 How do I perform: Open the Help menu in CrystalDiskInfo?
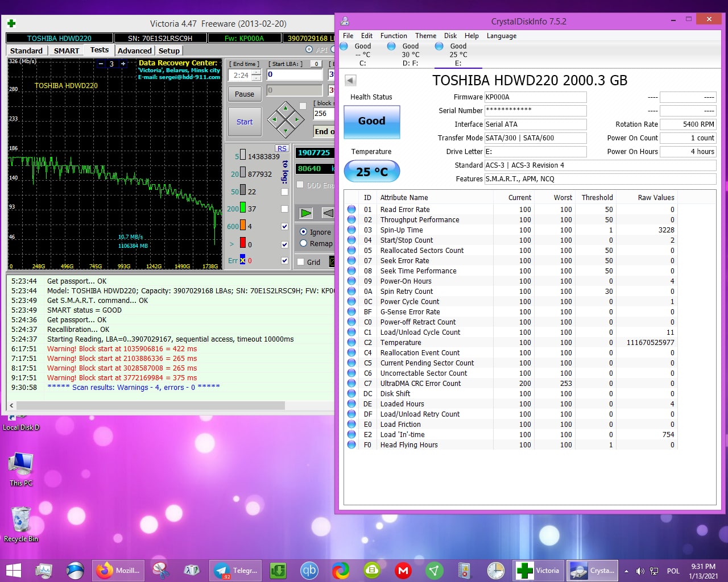(471, 36)
